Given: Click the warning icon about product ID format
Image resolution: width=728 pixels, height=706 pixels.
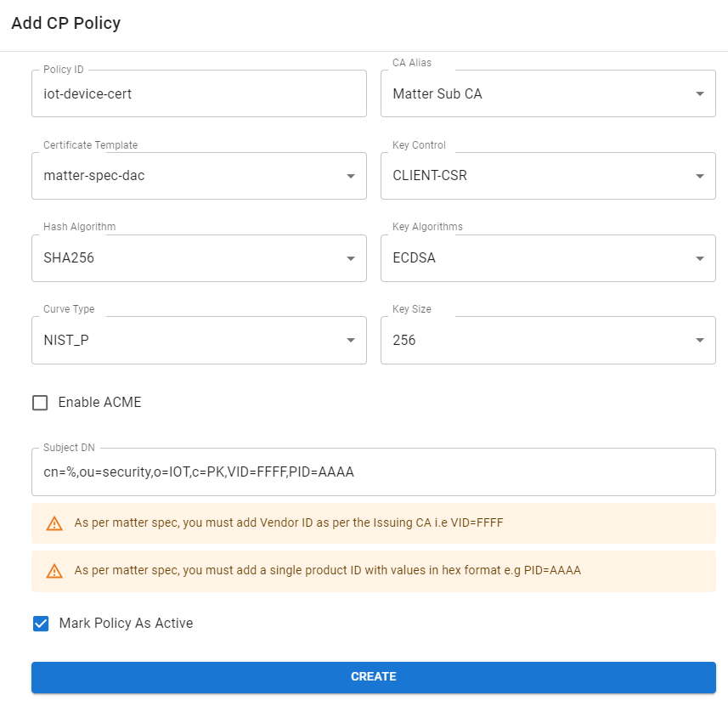Looking at the screenshot, I should coord(54,570).
